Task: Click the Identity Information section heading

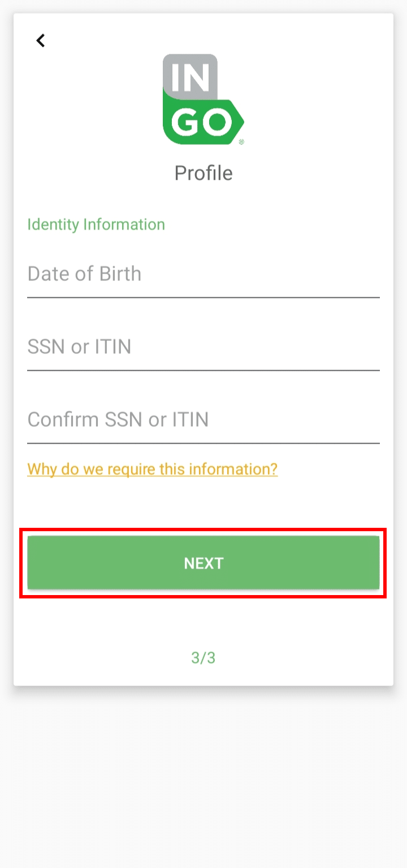Action: coord(96,224)
